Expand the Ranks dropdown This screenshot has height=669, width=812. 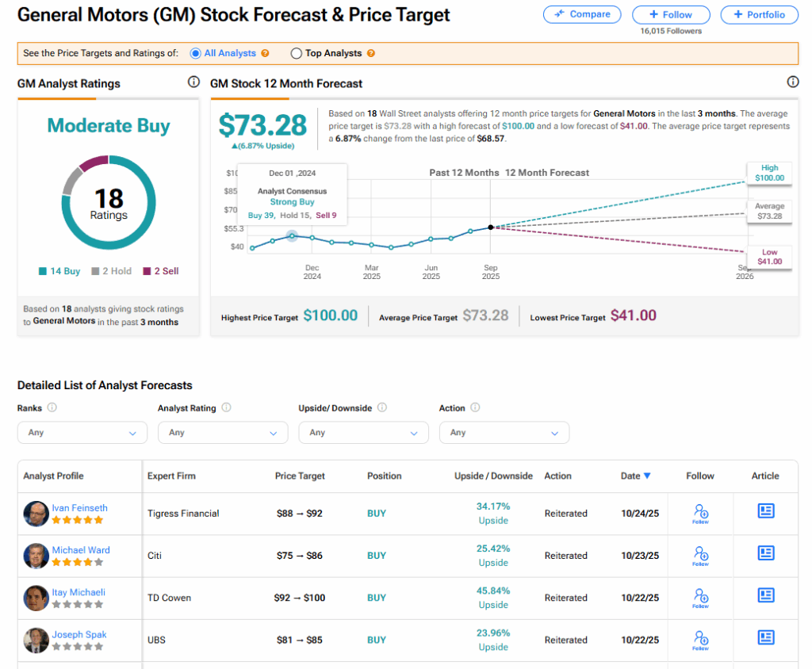coord(82,433)
